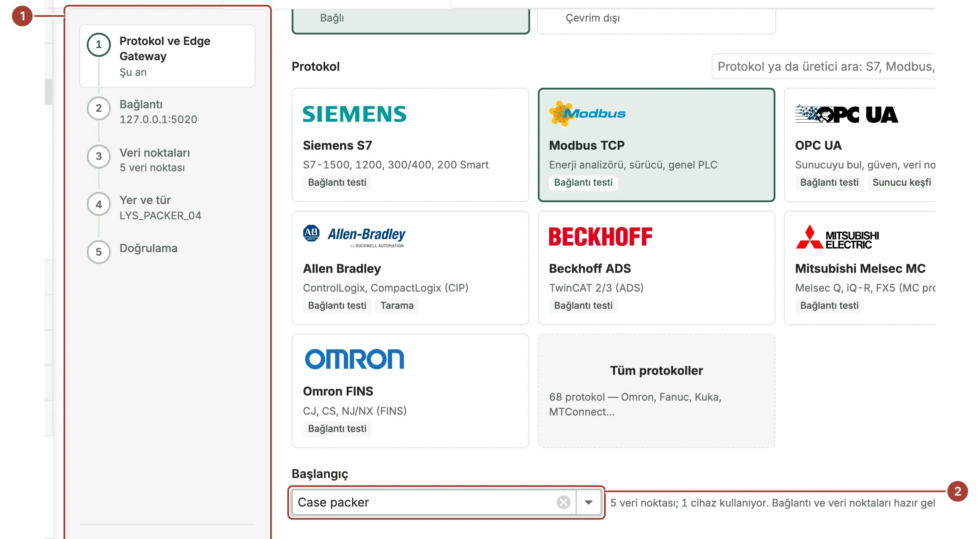Click the Siemens logo
Viewport: 980px width, 539px height.
[x=354, y=114]
